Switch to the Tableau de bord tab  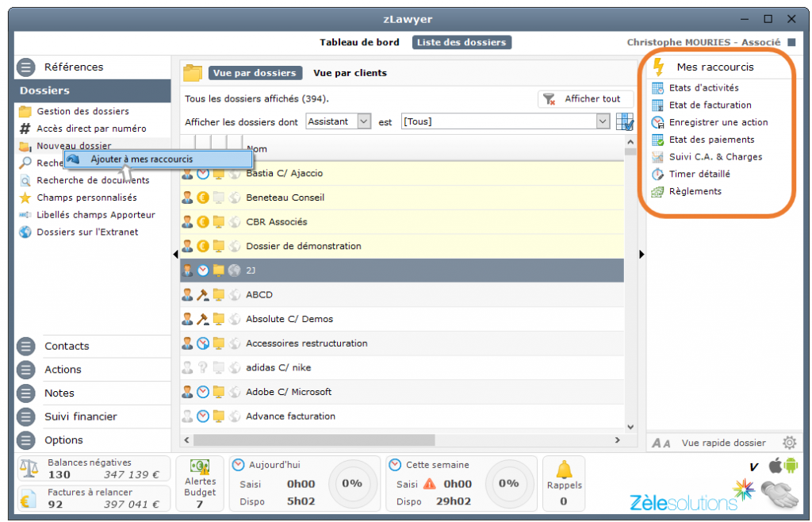point(359,42)
